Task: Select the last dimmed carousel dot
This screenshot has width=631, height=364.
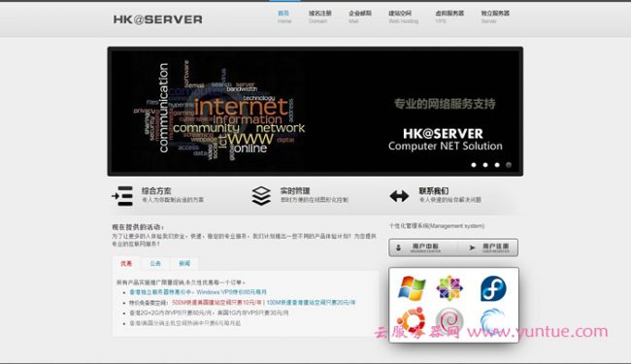Action: (509, 165)
